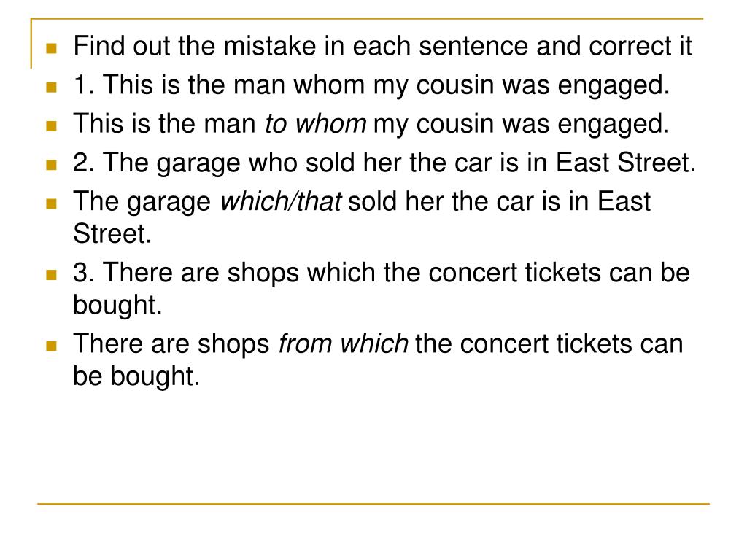Image resolution: width=747 pixels, height=560 pixels.
Task: Click the italic phrase 'from which'
Action: pos(344,343)
